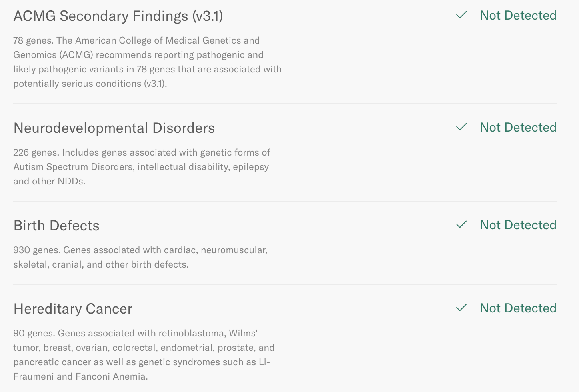Click the checkmark icon beside ACMG Secondary Findings
Image resolution: width=579 pixels, height=392 pixels.
[461, 15]
